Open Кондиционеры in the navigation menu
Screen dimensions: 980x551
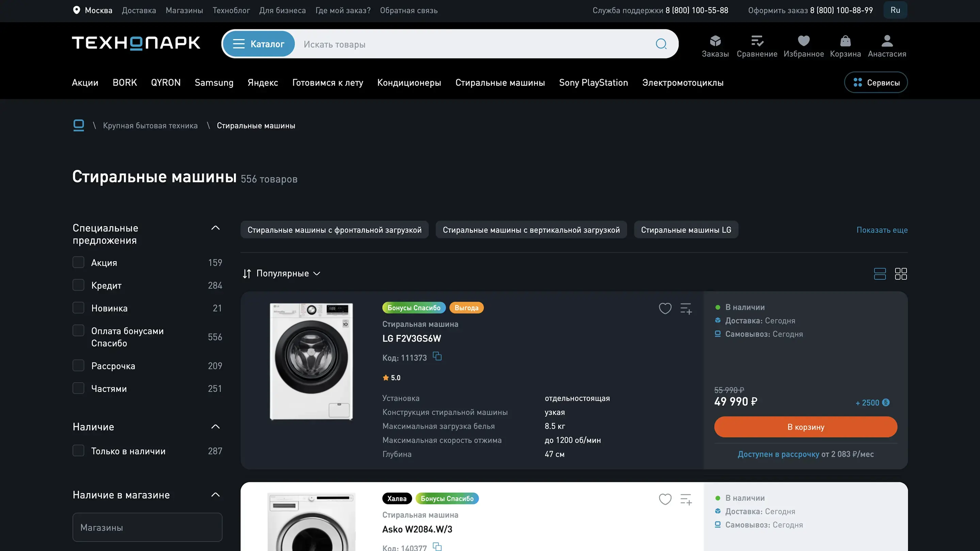(409, 83)
